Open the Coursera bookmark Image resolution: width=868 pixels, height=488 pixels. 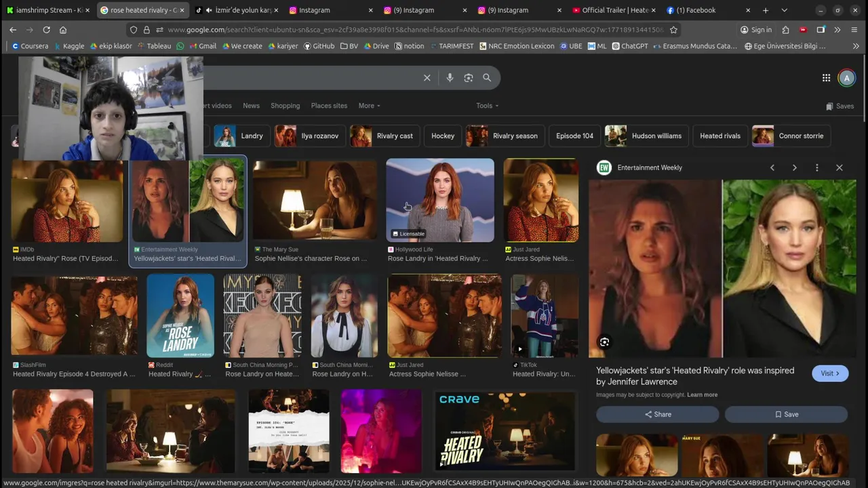(31, 46)
